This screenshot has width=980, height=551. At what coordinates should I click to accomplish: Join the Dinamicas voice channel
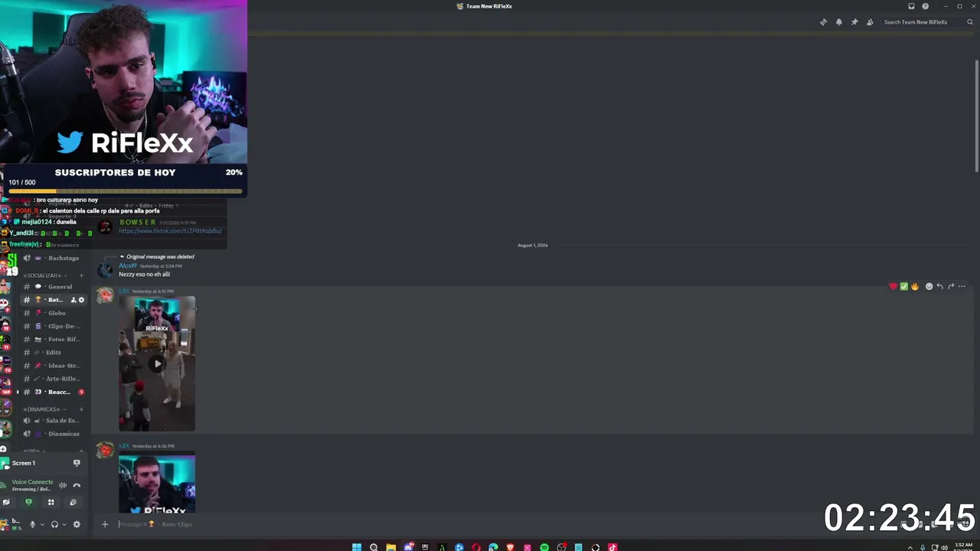click(55, 434)
